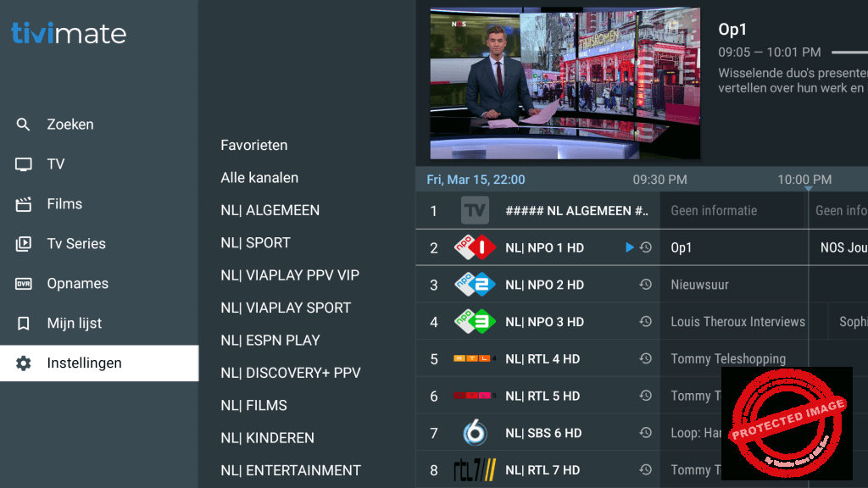Click the 10:00 PM current-time marker

[x=809, y=189]
